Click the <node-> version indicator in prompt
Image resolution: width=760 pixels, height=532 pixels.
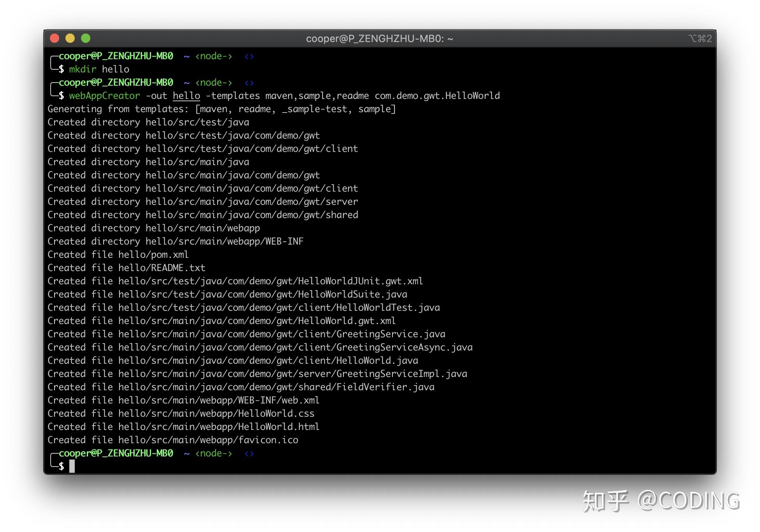coord(214,56)
